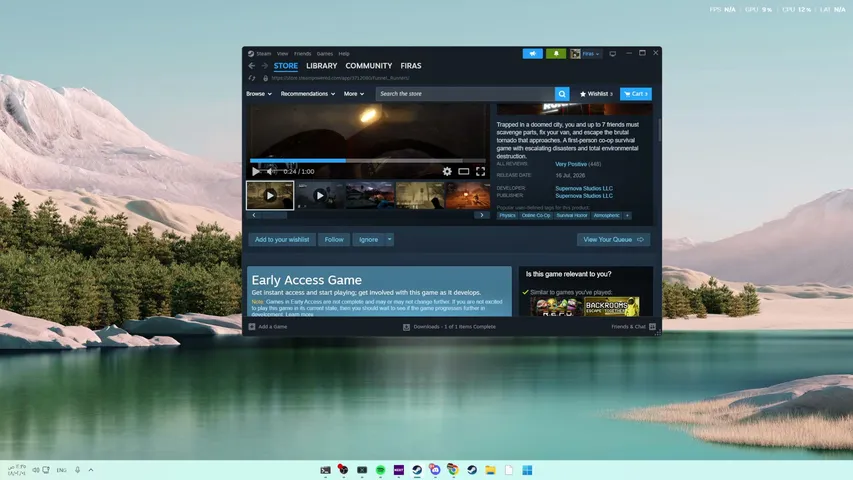Expand the Browse dropdown
The height and width of the screenshot is (480, 853).
(x=259, y=94)
